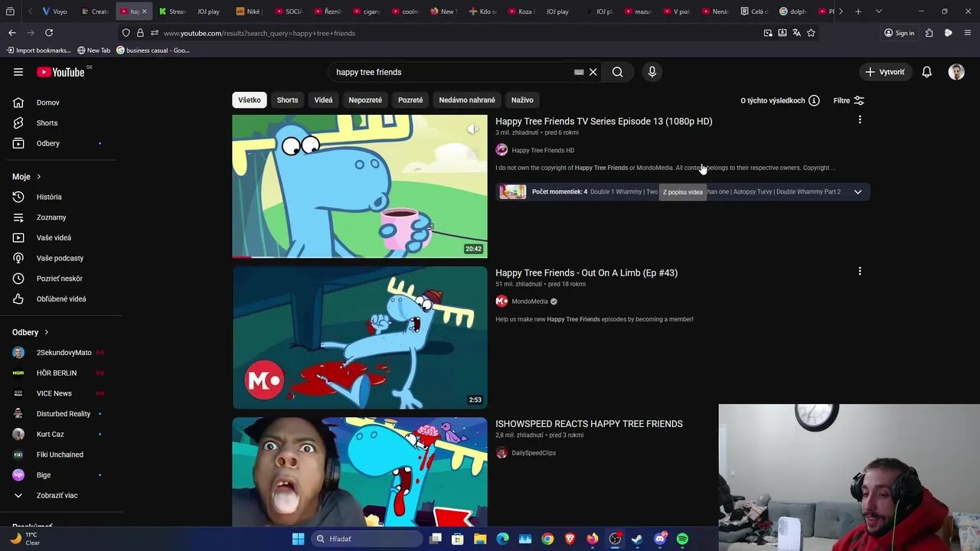
Task: Click inside the happy tree friends search field
Action: tap(452, 72)
